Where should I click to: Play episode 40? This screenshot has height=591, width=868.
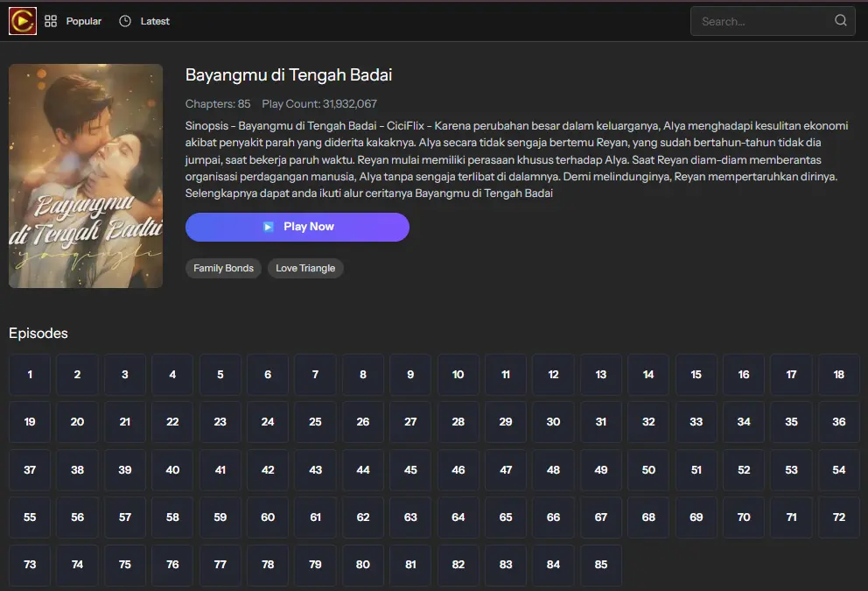171,470
